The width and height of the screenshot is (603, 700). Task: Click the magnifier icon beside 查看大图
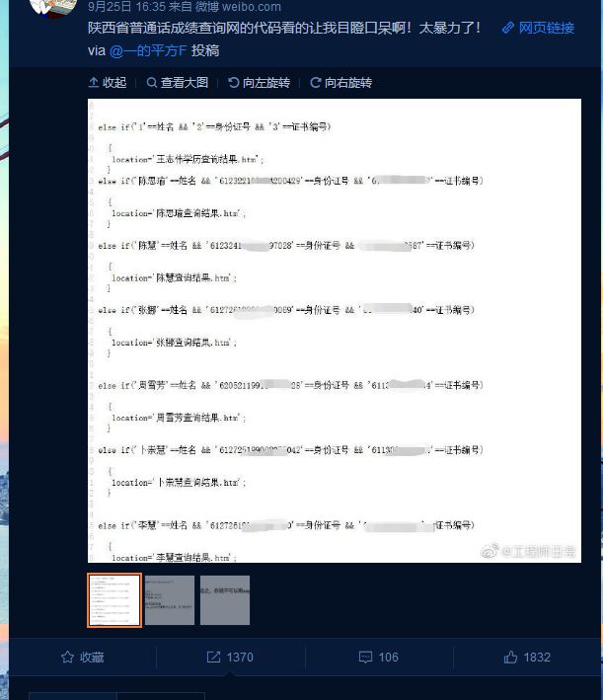(152, 83)
